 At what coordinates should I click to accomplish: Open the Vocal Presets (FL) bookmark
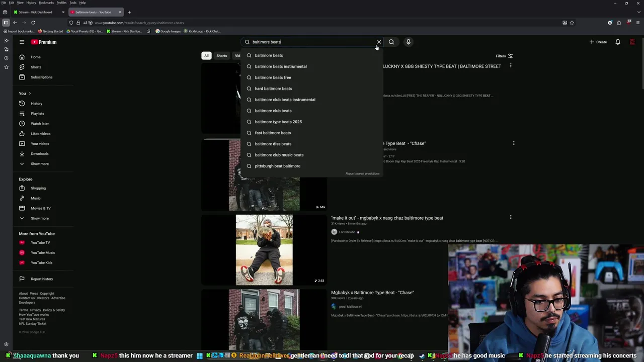84,31
